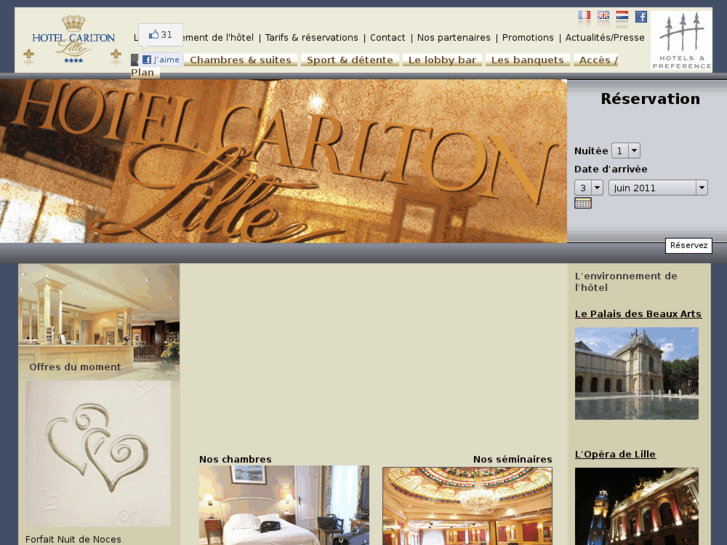This screenshot has width=727, height=545.
Task: View the 31 likes count bubble
Action: click(160, 35)
